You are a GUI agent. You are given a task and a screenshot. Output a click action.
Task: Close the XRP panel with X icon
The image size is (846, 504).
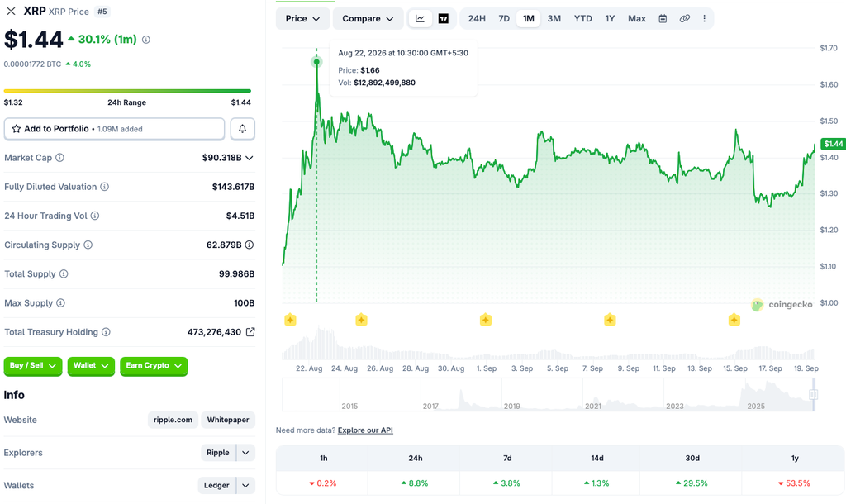coord(11,11)
